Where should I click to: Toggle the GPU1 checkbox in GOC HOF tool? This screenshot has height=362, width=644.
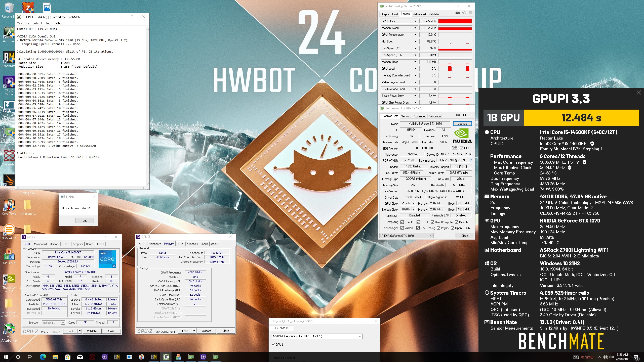tap(273, 344)
